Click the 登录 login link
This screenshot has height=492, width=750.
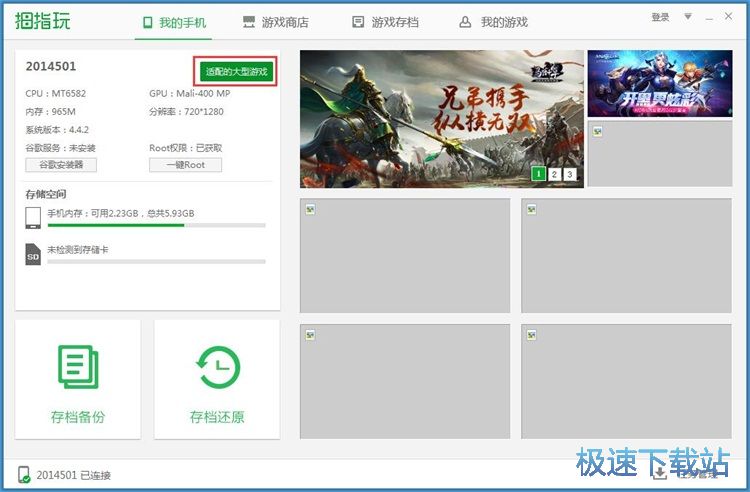(660, 17)
